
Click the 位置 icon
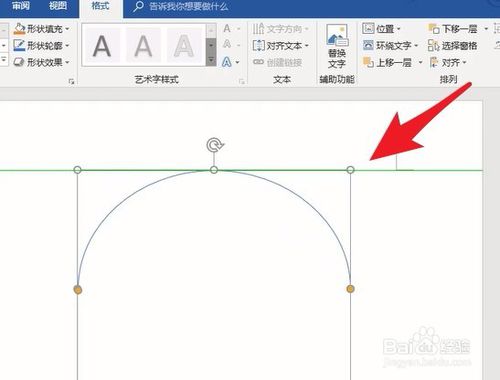[368, 29]
